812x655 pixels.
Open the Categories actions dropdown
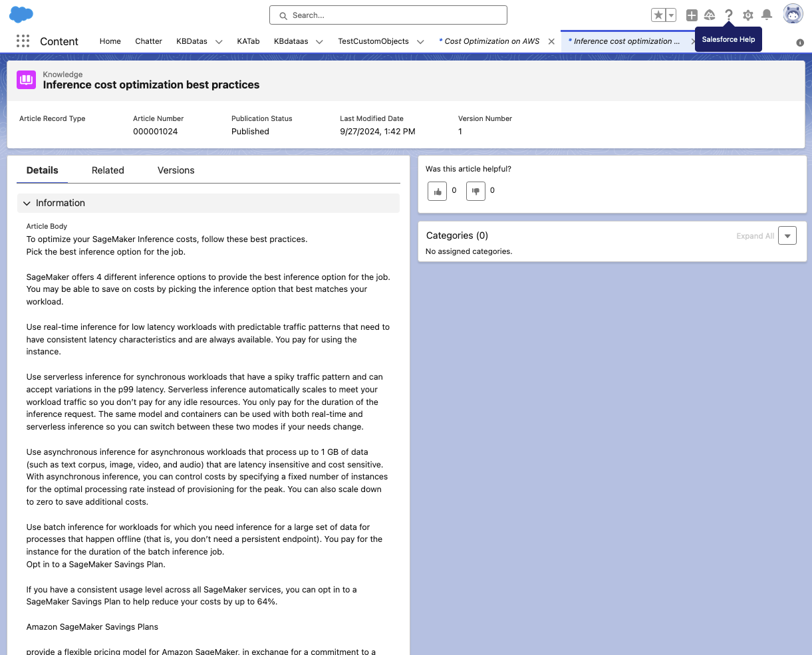(787, 235)
